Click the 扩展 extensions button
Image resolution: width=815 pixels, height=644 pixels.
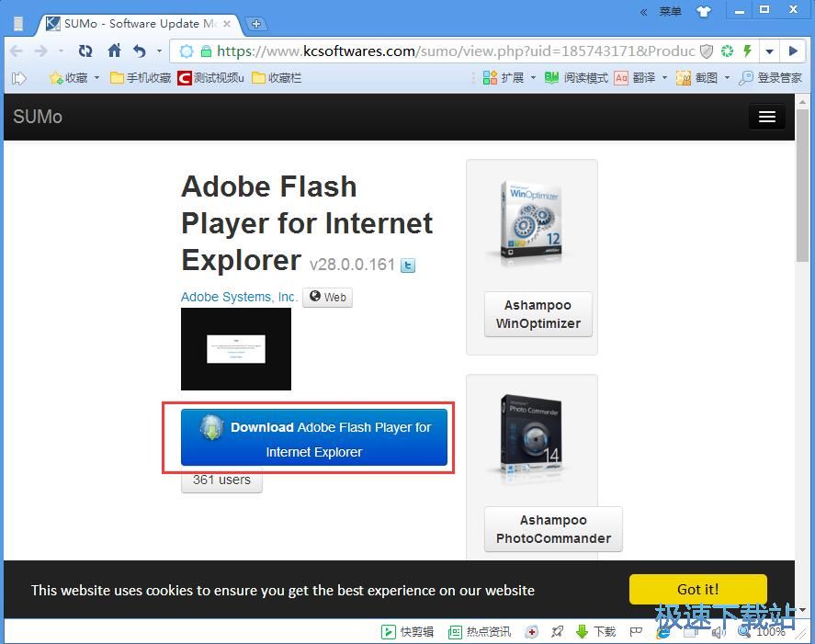point(504,78)
